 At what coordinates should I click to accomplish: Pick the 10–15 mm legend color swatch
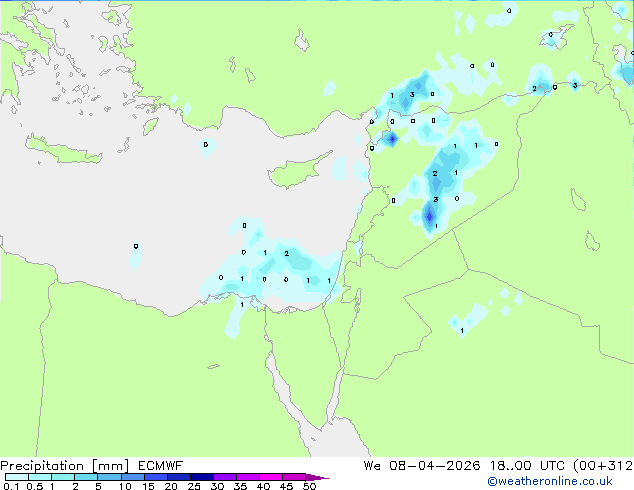(132, 477)
